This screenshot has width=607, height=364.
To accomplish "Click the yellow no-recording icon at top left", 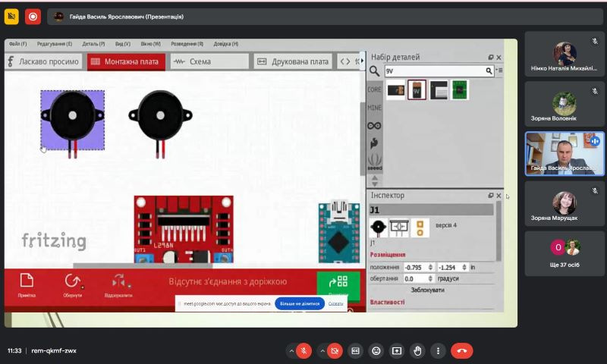I will [11, 17].
